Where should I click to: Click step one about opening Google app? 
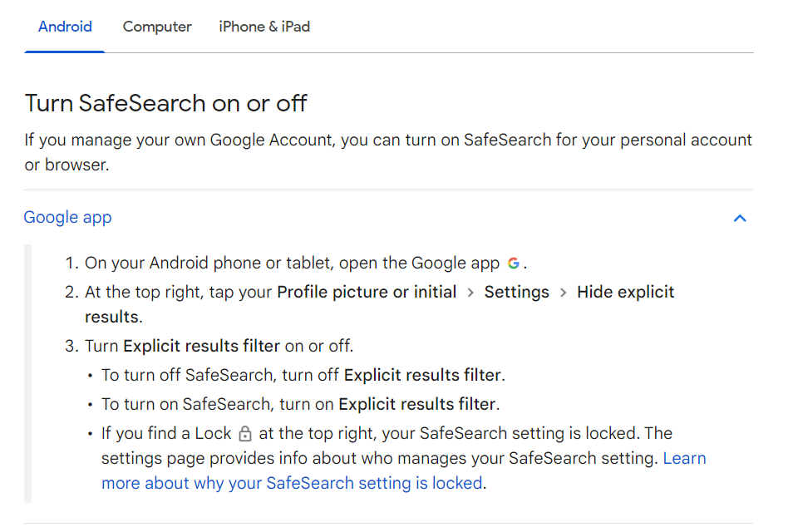(296, 263)
